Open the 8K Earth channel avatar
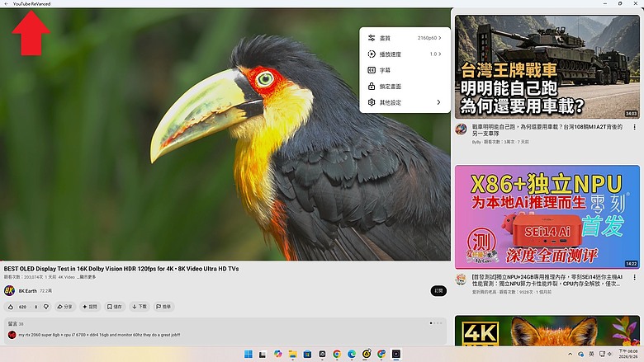 pos(9,290)
